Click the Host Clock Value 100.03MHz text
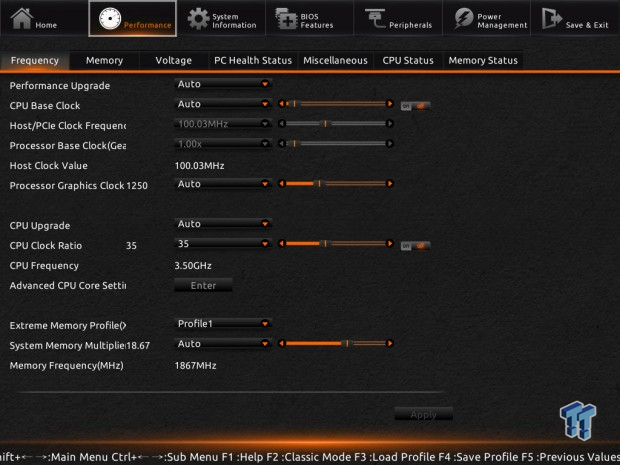This screenshot has width=620, height=465. coord(199,166)
